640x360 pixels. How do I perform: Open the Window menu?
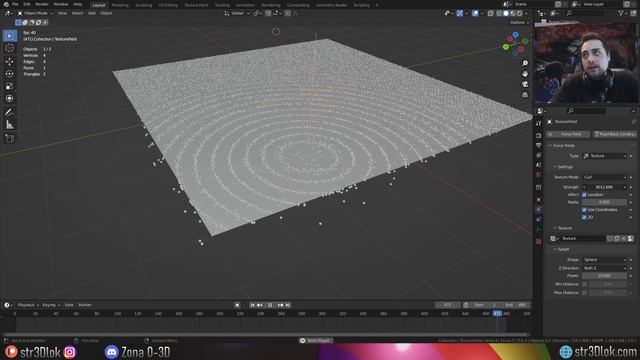pyautogui.click(x=61, y=4)
